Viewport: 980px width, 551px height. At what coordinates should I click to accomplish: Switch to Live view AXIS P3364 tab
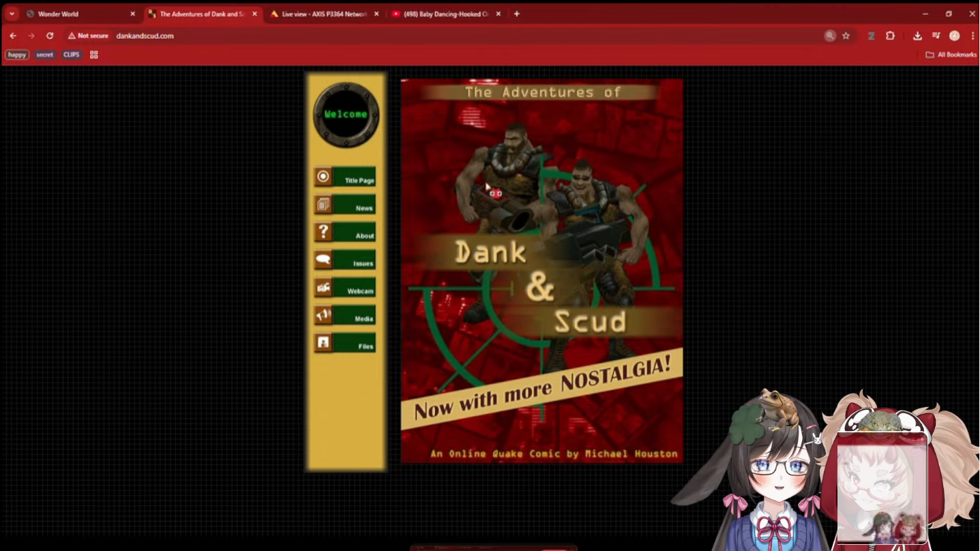tap(325, 14)
